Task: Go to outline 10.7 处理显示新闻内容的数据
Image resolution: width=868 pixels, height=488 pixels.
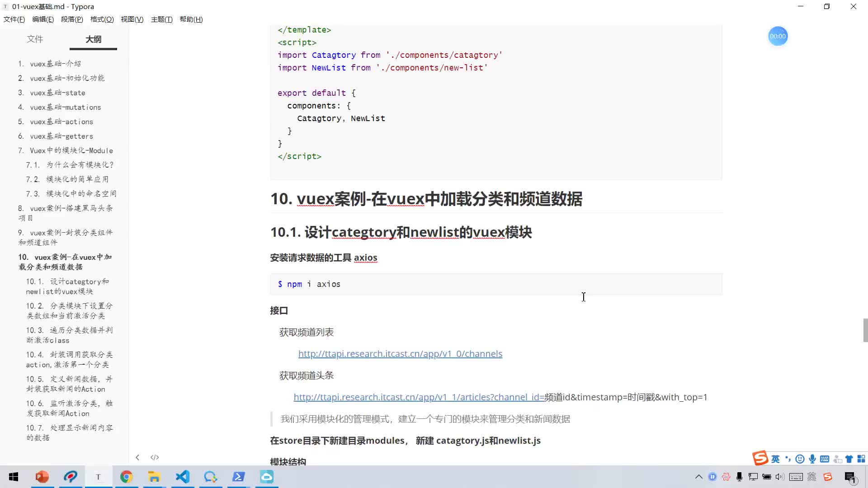Action: click(69, 432)
